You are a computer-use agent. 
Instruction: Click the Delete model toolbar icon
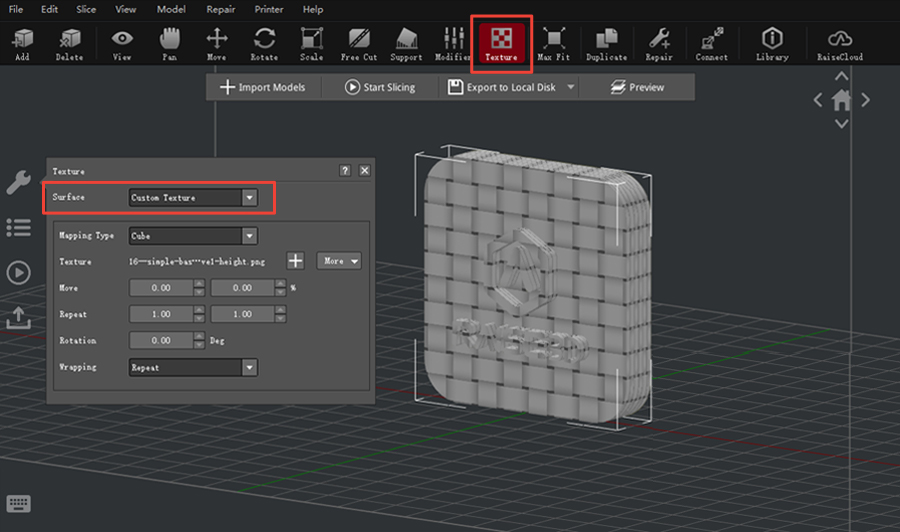point(69,44)
